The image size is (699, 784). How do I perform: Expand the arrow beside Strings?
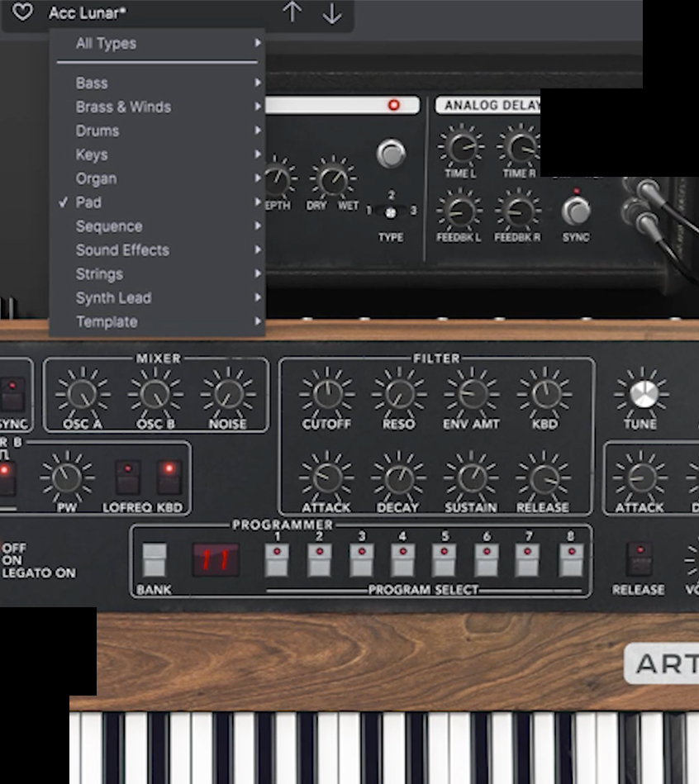(258, 273)
